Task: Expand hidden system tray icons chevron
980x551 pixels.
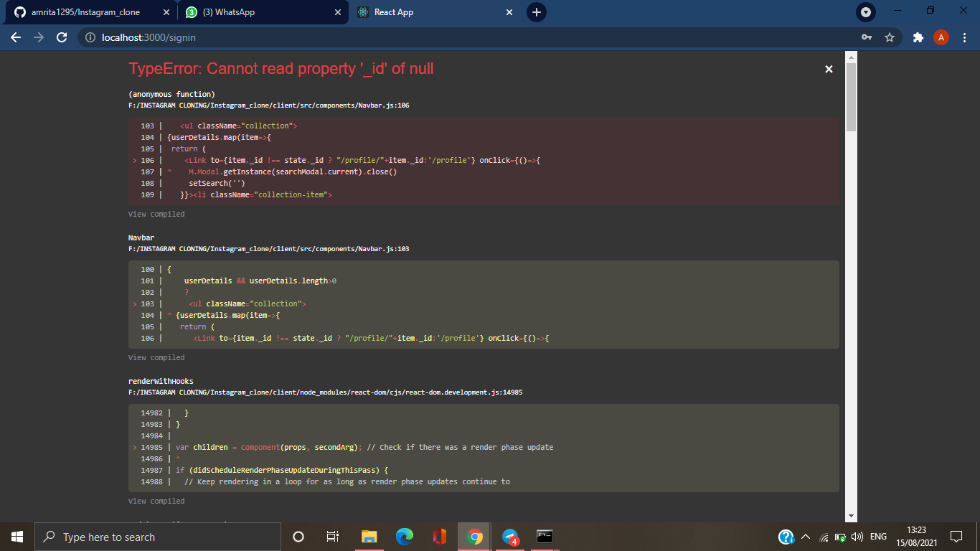Action: (x=804, y=536)
